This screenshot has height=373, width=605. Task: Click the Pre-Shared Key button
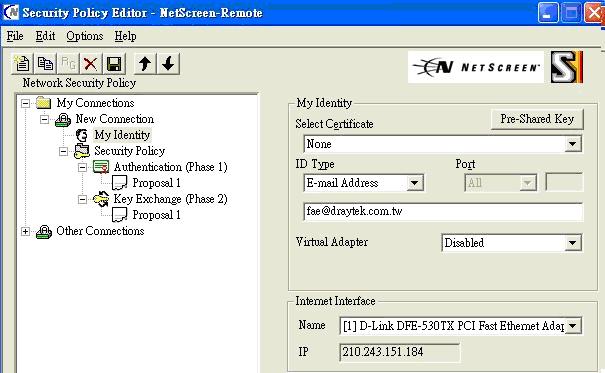point(537,119)
